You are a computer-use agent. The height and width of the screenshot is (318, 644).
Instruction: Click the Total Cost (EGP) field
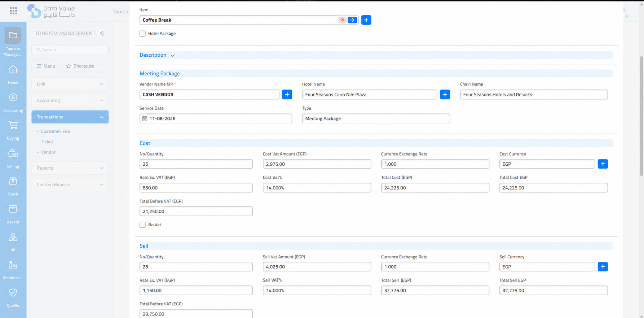coord(435,188)
